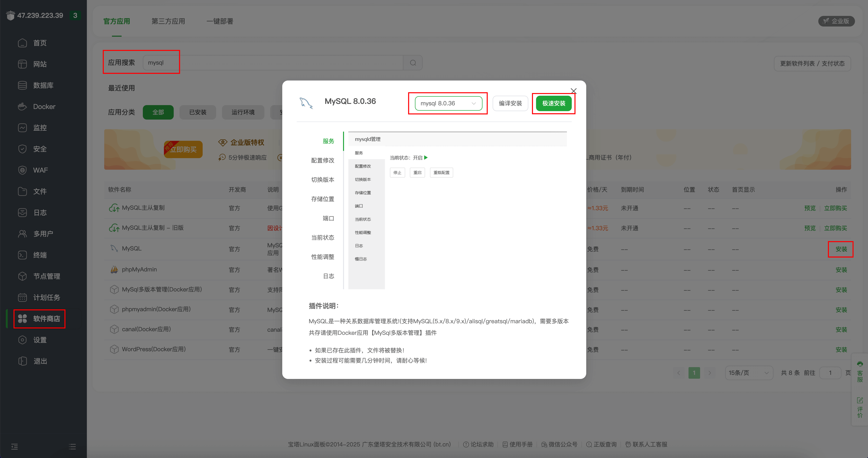Click the 极速安装 quick install button
The image size is (868, 458).
tap(553, 103)
